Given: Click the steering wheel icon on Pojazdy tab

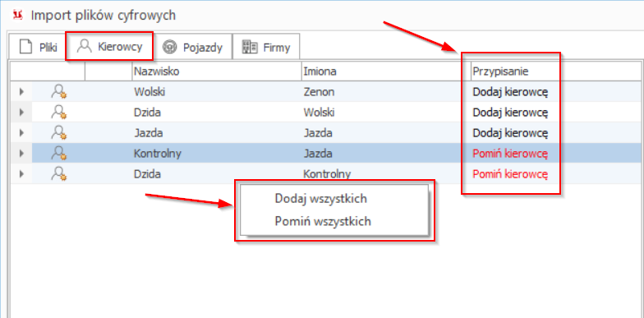Looking at the screenshot, I should 169,48.
